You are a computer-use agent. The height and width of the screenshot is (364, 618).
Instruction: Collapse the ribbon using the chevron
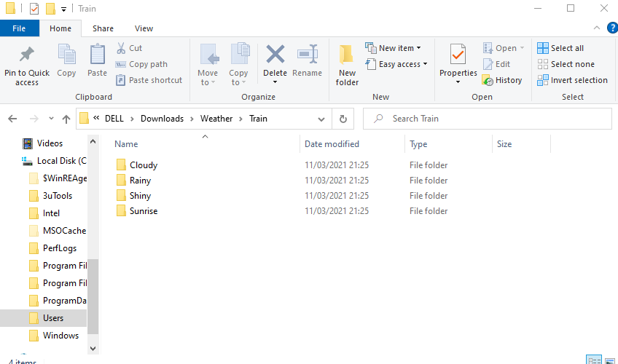click(595, 28)
